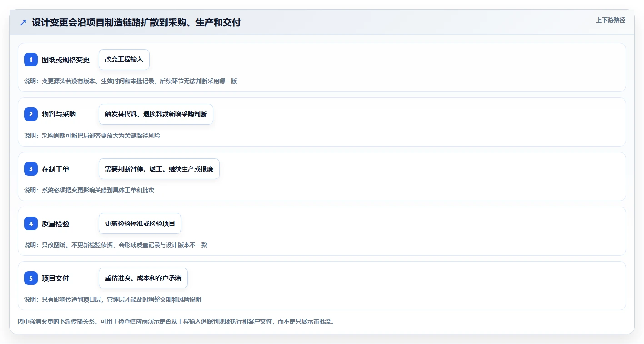The image size is (644, 344).
Task: Click the arrow icon beside the title
Action: click(23, 22)
